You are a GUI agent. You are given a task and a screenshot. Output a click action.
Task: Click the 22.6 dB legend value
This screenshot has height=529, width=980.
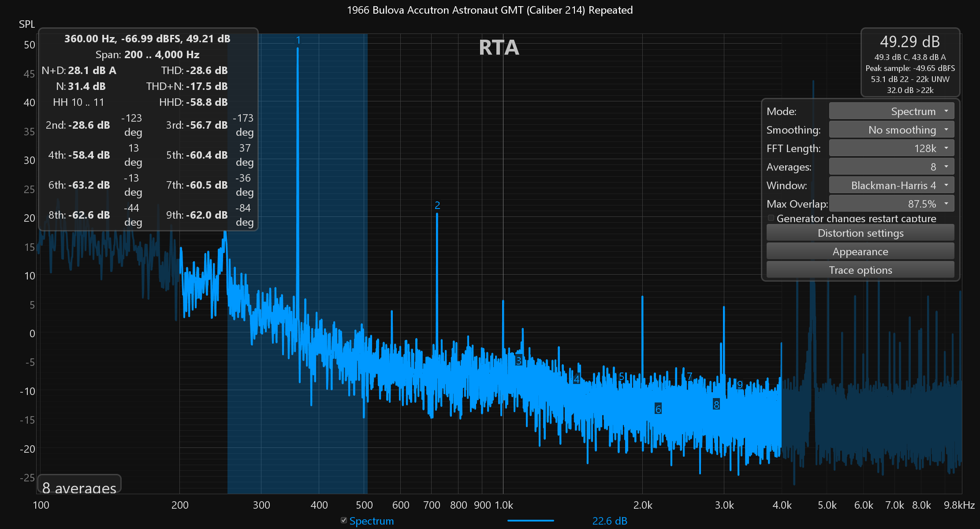tap(610, 521)
